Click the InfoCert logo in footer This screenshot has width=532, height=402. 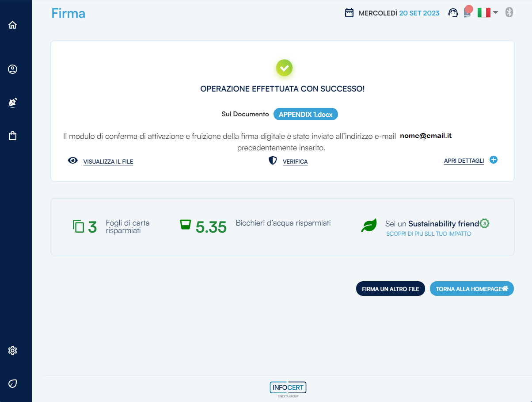288,387
